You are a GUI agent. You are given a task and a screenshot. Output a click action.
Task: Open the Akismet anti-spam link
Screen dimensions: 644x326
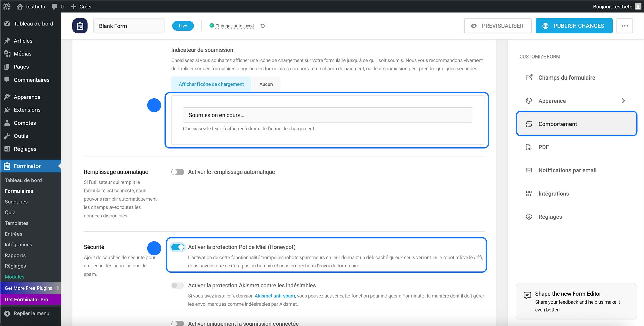coord(275,296)
